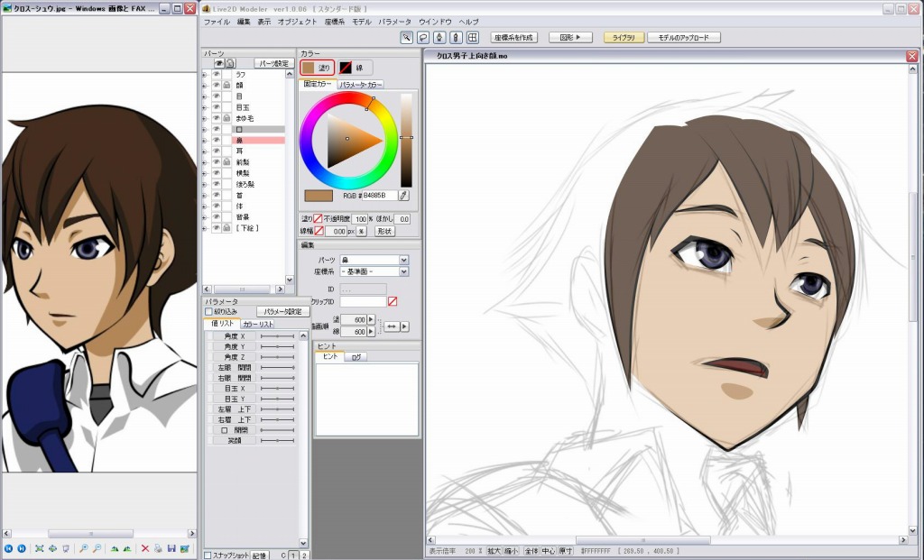
Task: Click the パーツ設定 button
Action: tap(274, 64)
